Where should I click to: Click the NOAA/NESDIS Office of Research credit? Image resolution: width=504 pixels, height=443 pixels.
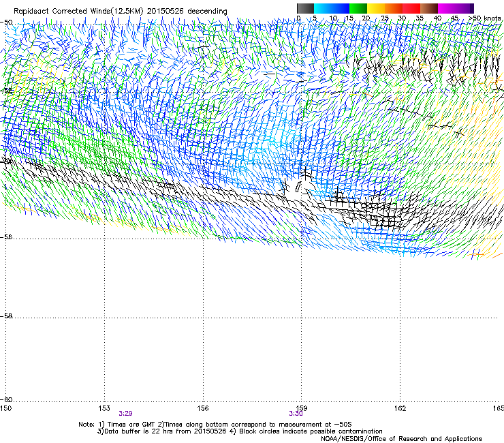click(x=401, y=439)
